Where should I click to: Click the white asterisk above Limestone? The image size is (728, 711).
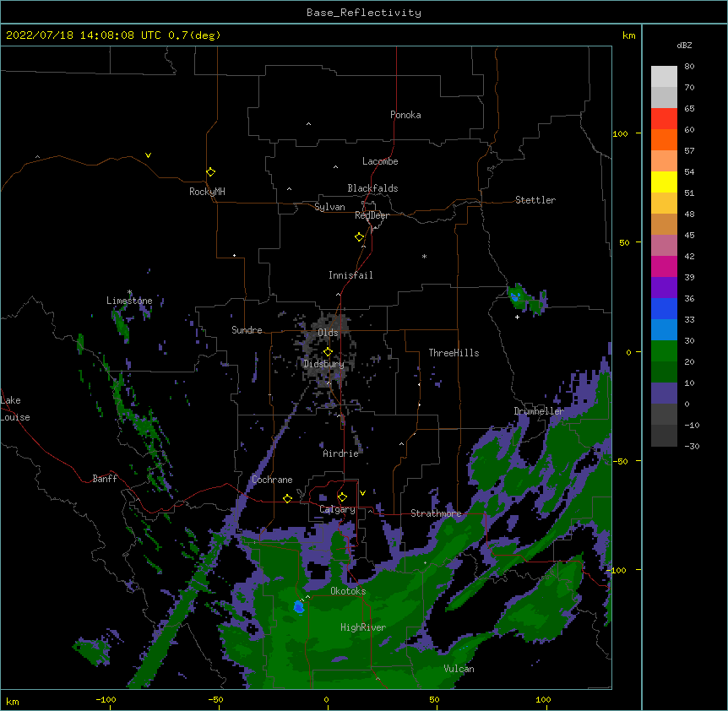click(129, 292)
